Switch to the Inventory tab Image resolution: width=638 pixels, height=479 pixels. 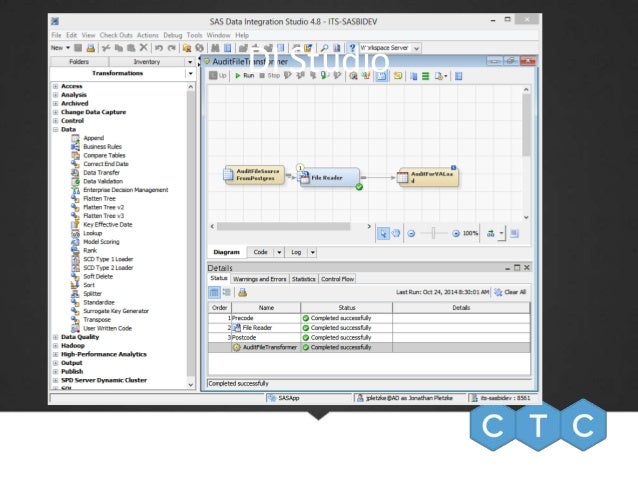146,62
